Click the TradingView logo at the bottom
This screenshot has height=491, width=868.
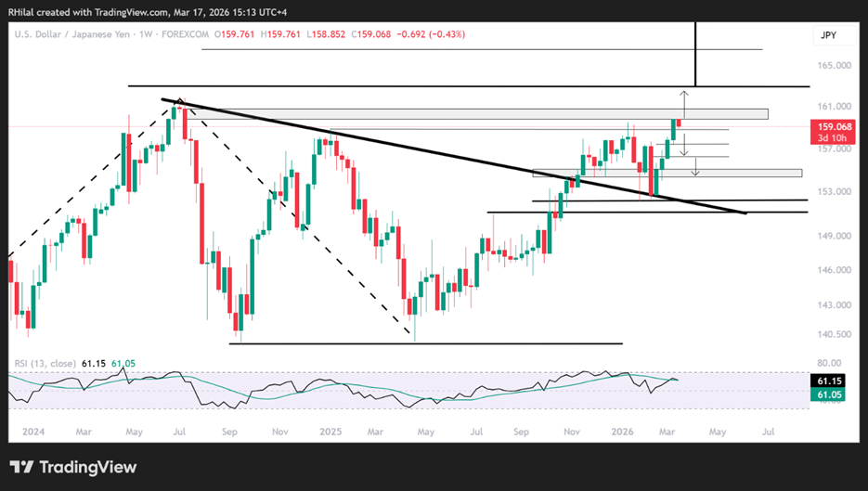pyautogui.click(x=73, y=467)
